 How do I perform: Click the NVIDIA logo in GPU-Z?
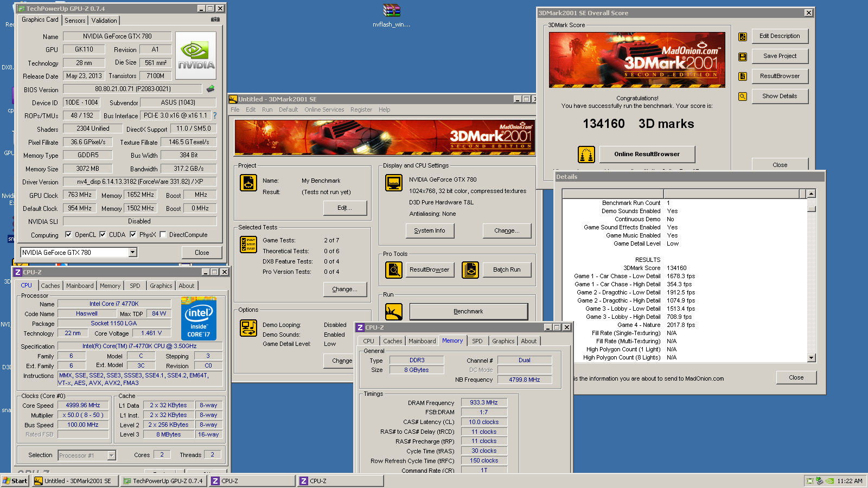(x=196, y=56)
